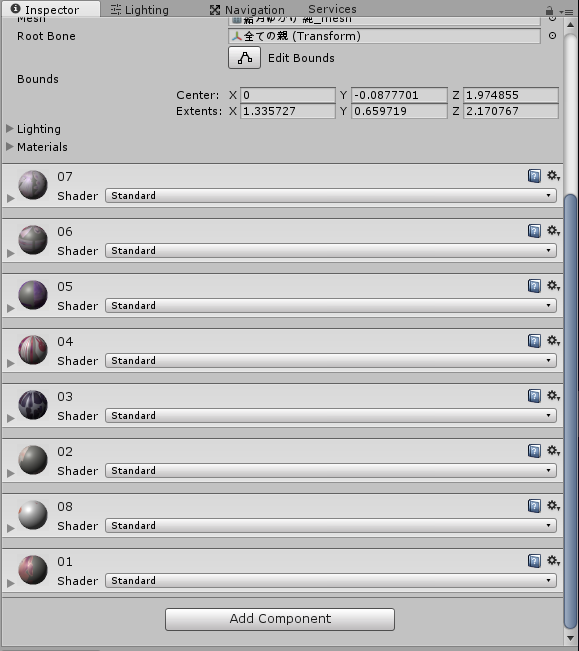Expand material 01 properties
Image resolution: width=579 pixels, height=651 pixels.
click(x=11, y=583)
